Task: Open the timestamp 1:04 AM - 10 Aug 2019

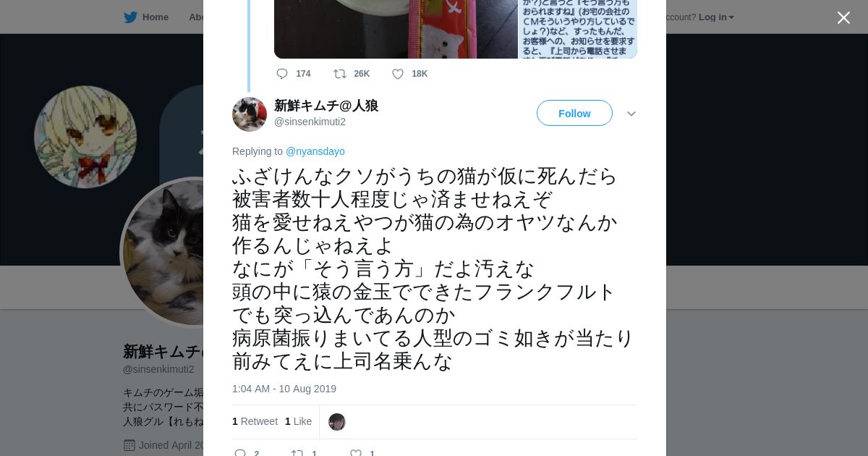Action: (x=284, y=389)
